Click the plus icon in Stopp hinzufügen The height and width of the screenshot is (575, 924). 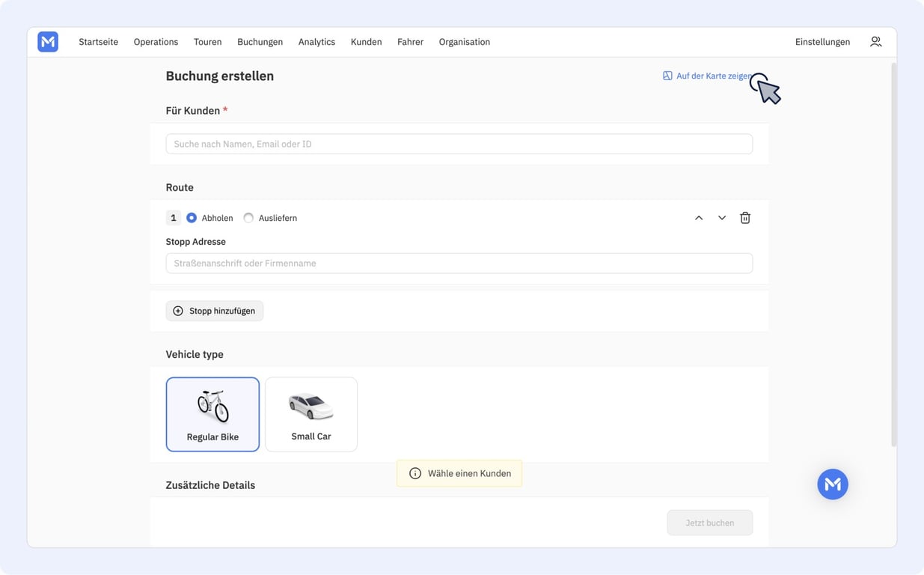pyautogui.click(x=178, y=311)
